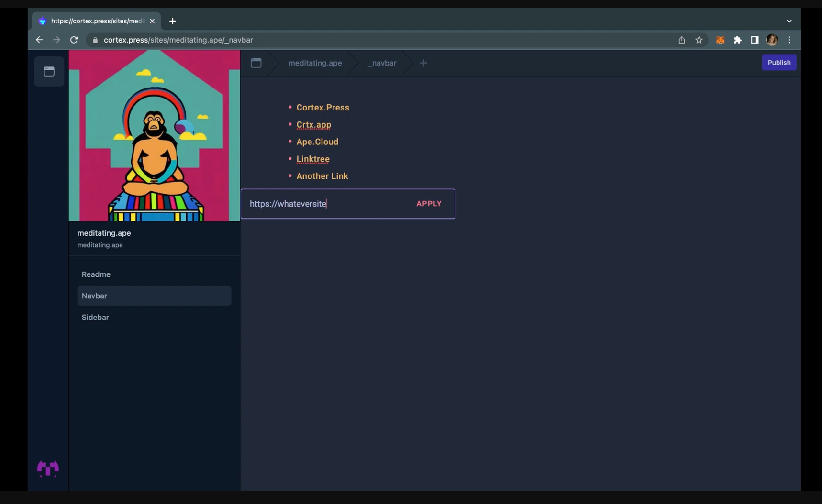Open the Chrome three-dot menu
Image resolution: width=822 pixels, height=504 pixels.
tap(789, 40)
